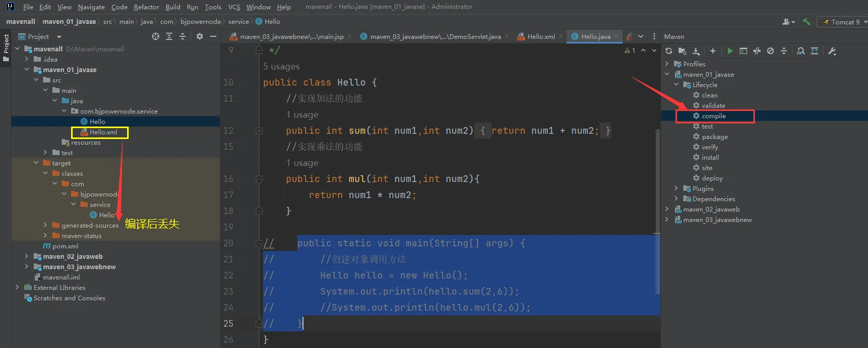Expand maven_02_javaweb in Project tree
Viewport: 868px width, 348px height.
pos(27,256)
